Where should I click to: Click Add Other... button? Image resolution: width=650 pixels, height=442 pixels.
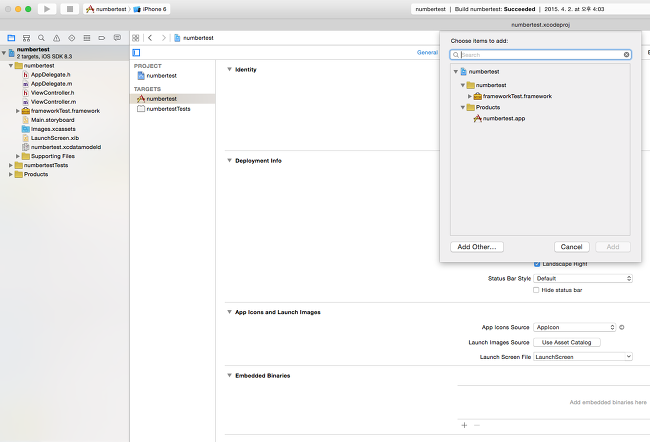477,247
